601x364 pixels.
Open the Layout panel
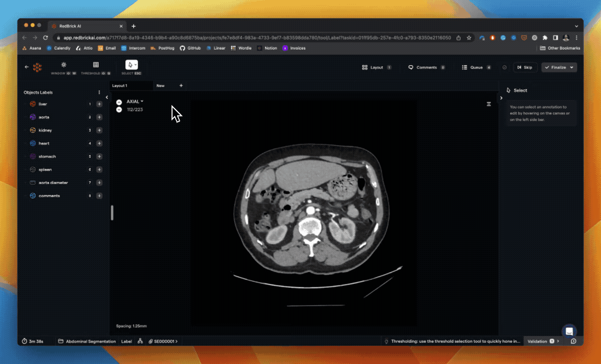click(376, 68)
